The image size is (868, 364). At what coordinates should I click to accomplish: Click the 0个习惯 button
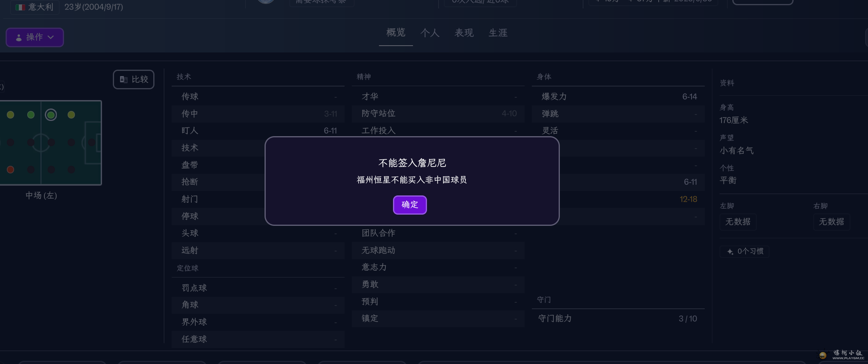point(744,251)
